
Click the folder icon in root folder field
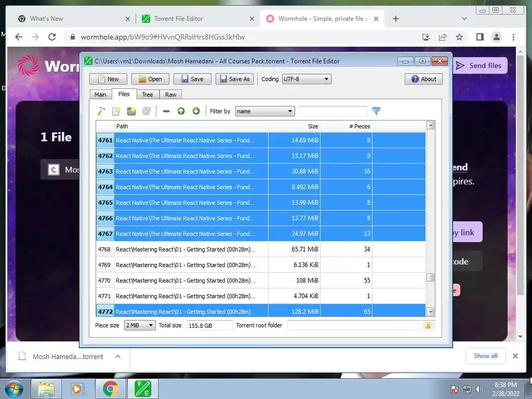(428, 325)
